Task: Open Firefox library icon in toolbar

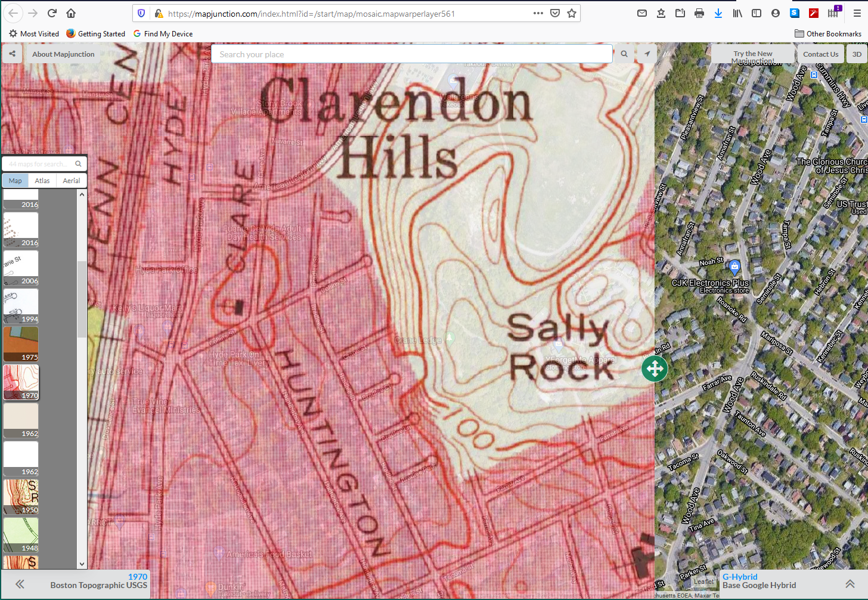Action: 737,13
